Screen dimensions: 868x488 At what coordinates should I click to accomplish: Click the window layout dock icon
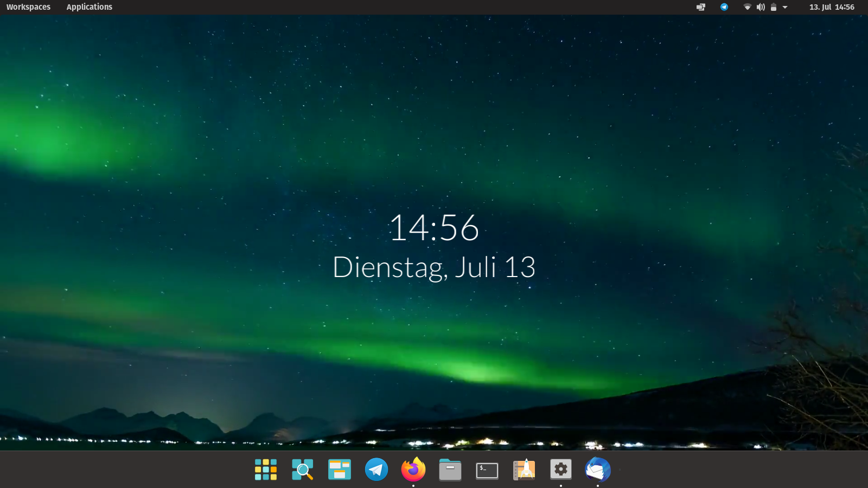(339, 470)
